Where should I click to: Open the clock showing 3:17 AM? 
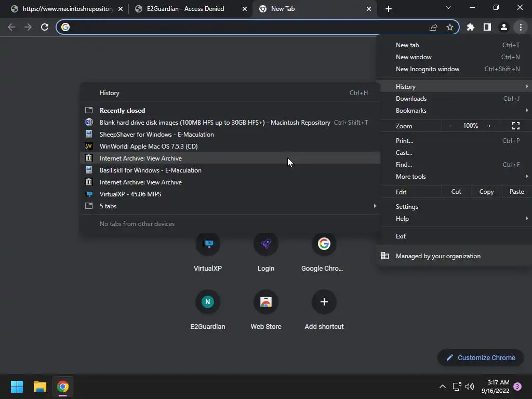[x=495, y=387]
